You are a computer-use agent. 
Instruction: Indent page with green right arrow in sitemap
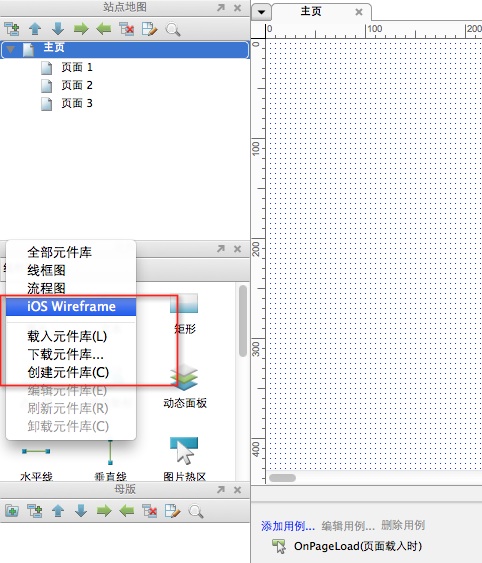tap(81, 29)
